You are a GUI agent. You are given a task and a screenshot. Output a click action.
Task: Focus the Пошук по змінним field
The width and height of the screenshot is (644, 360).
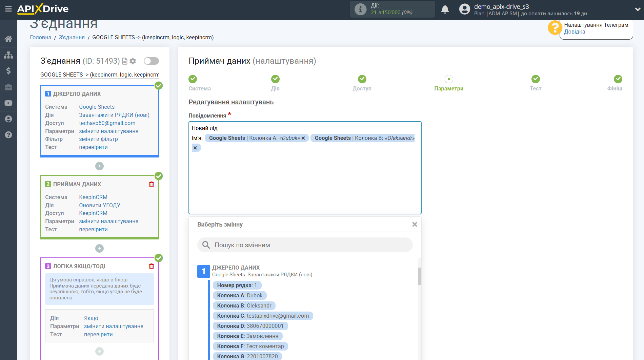305,245
